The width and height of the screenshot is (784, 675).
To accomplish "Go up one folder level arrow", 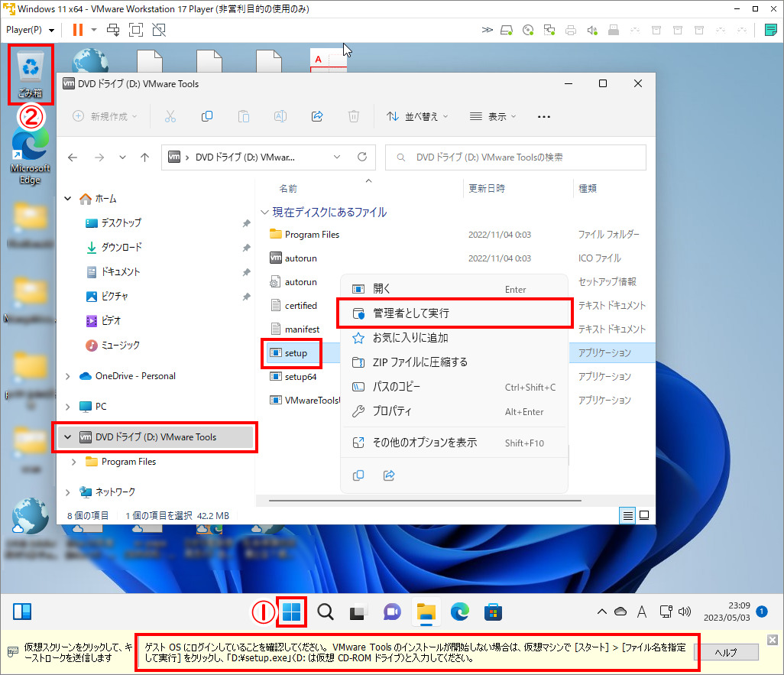I will click(x=145, y=157).
